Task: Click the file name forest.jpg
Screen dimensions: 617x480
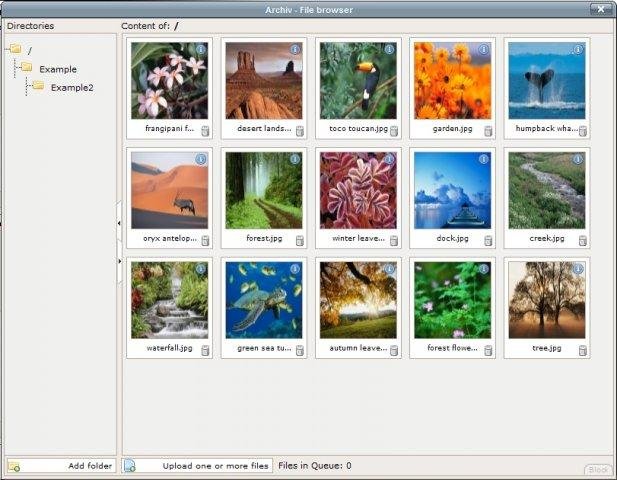Action: (x=264, y=238)
